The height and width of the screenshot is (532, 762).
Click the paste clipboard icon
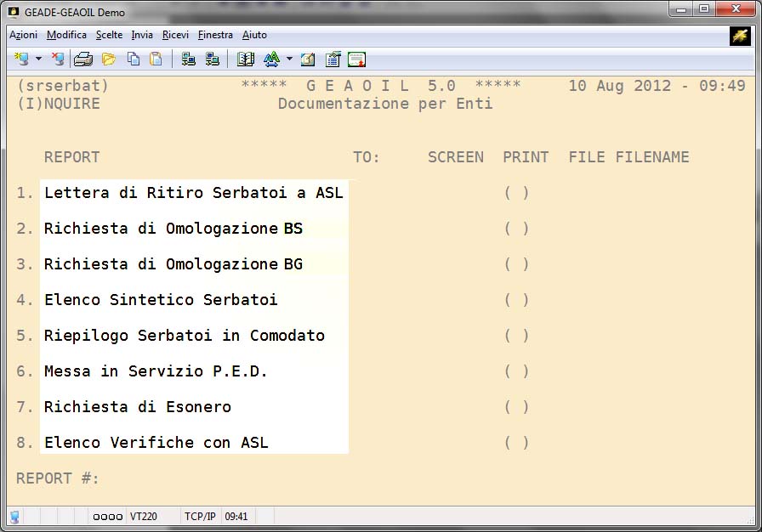coord(156,59)
